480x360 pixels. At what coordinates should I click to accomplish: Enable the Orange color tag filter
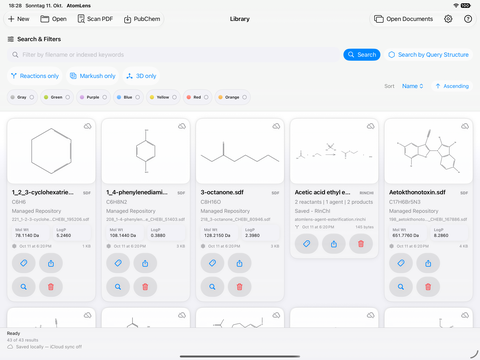click(232, 97)
